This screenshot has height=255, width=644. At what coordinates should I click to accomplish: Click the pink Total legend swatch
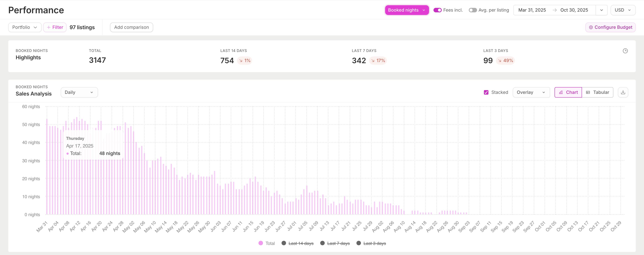(261, 243)
